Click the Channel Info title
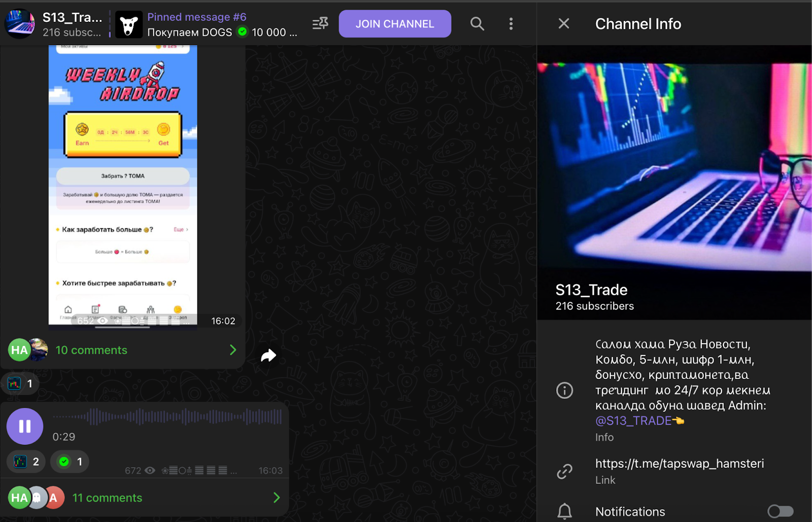Image resolution: width=812 pixels, height=522 pixels. [638, 24]
